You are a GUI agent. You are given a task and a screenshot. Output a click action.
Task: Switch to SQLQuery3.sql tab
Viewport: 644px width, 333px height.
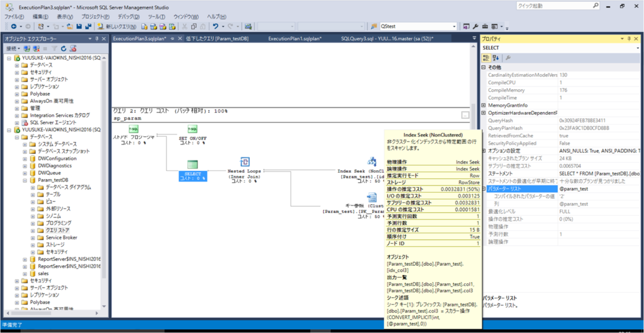(x=387, y=38)
